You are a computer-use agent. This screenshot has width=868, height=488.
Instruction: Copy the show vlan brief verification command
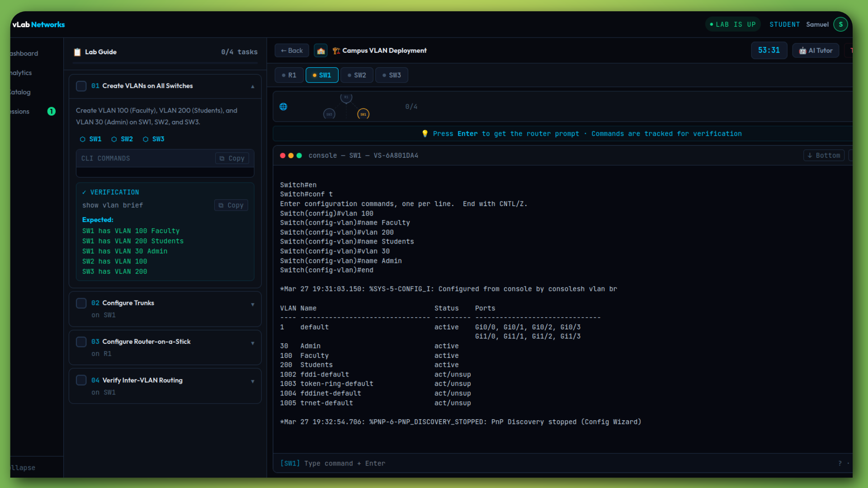click(231, 205)
